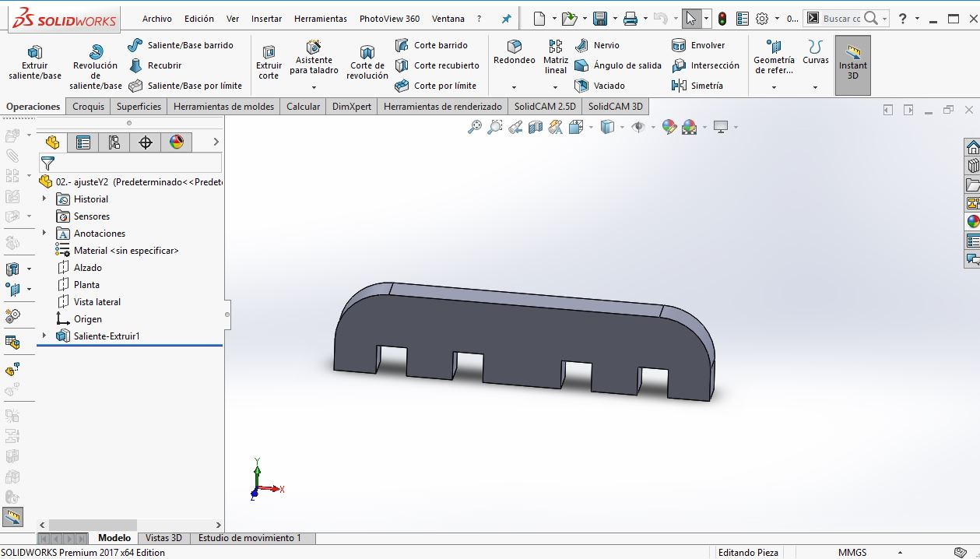The width and height of the screenshot is (980, 559).
Task: Toggle hide/show items eye icon
Action: [638, 127]
